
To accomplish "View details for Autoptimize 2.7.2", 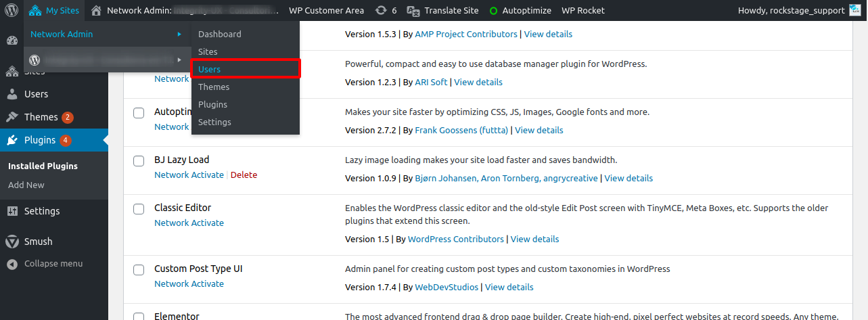I will [539, 130].
